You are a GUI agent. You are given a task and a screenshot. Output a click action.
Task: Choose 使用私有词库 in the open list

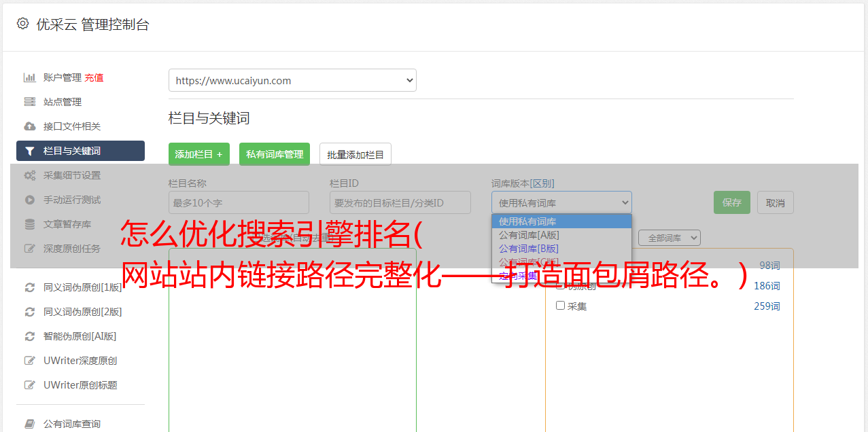pyautogui.click(x=561, y=221)
